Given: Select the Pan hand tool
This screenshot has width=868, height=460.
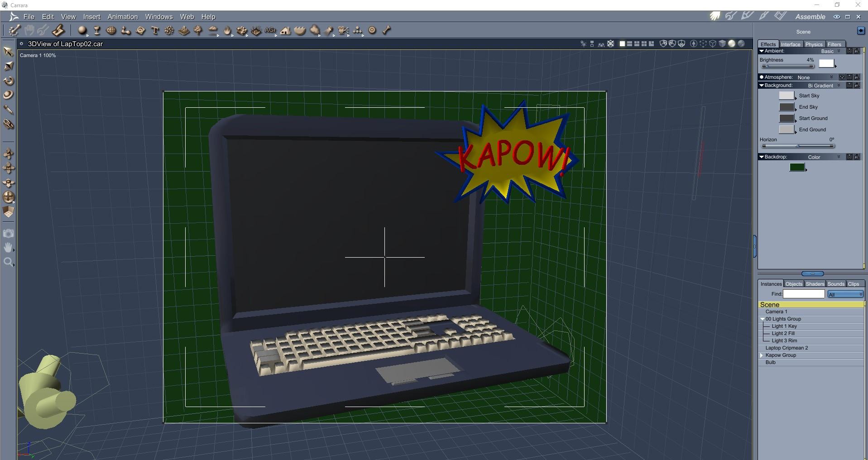Looking at the screenshot, I should coord(8,248).
